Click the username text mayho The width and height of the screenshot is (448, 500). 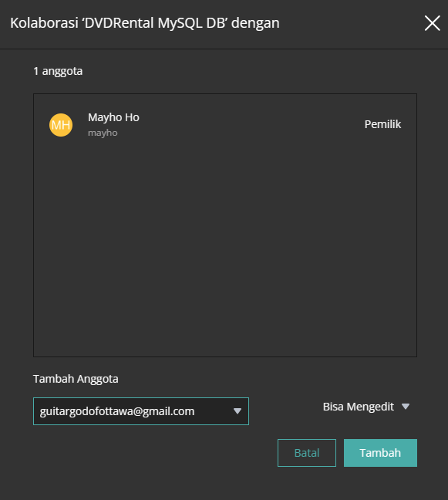(x=103, y=133)
